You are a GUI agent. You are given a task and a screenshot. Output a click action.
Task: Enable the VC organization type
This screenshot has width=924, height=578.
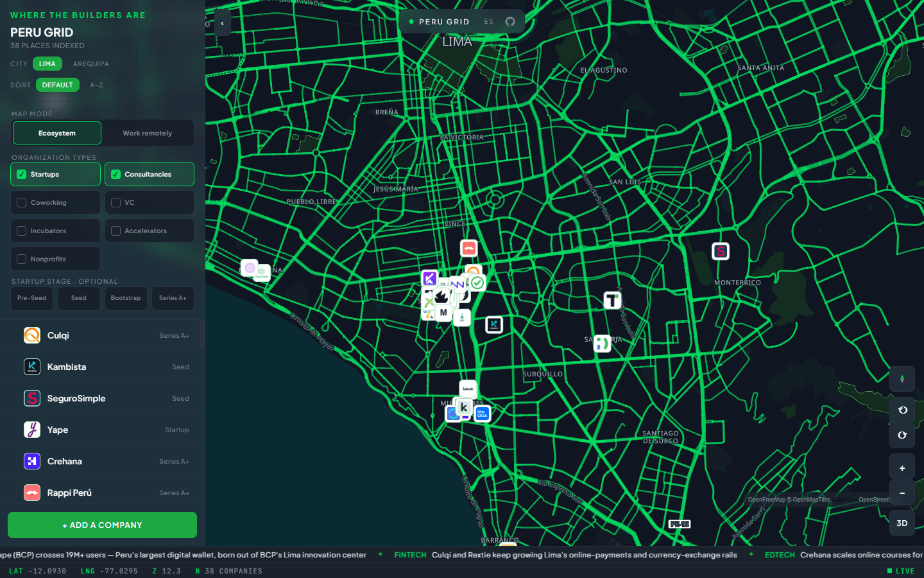tap(150, 202)
